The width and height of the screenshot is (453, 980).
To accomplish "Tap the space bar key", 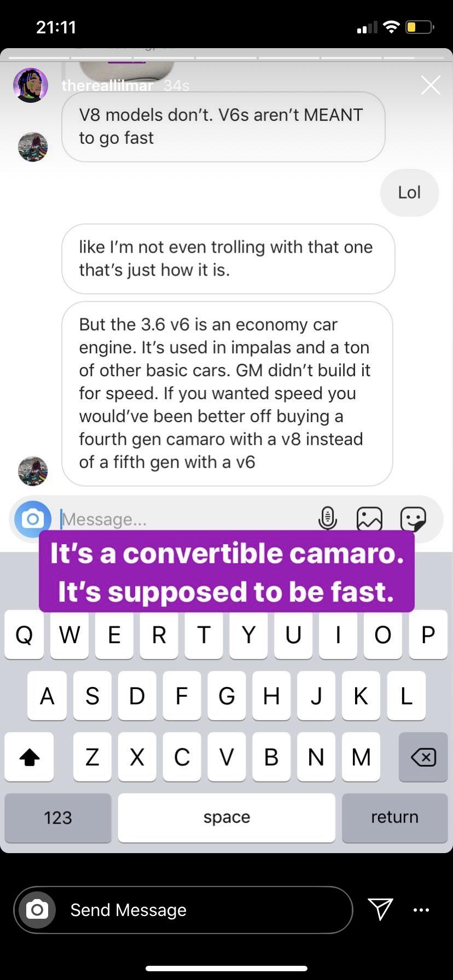I will point(226,818).
